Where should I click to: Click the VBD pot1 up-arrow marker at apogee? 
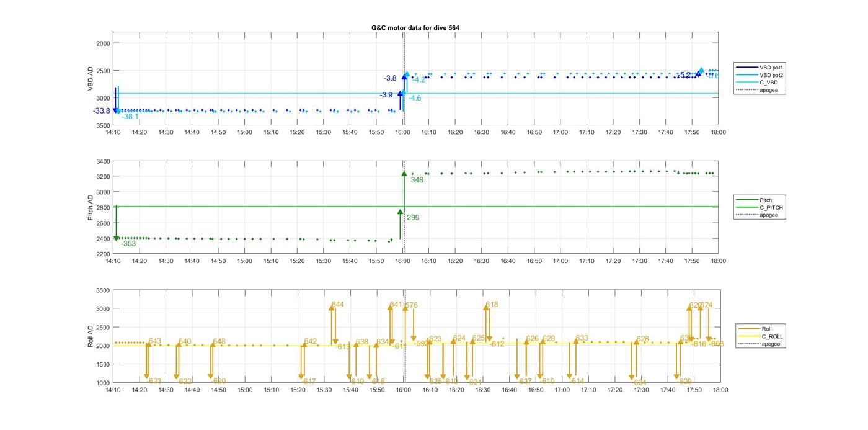tap(404, 77)
